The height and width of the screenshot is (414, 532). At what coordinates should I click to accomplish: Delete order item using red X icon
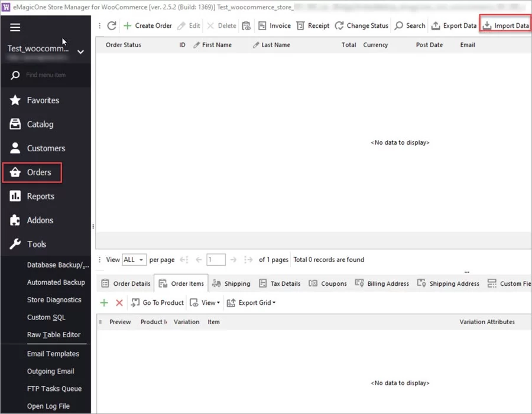(x=118, y=302)
